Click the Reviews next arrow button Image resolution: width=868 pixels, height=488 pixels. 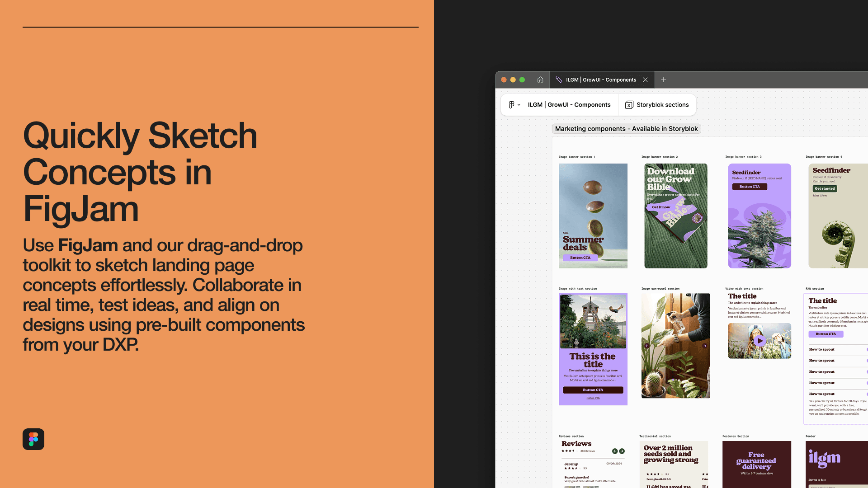click(622, 451)
